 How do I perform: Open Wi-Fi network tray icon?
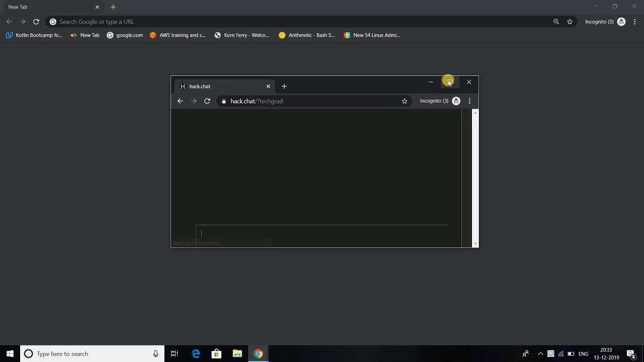pos(561,354)
